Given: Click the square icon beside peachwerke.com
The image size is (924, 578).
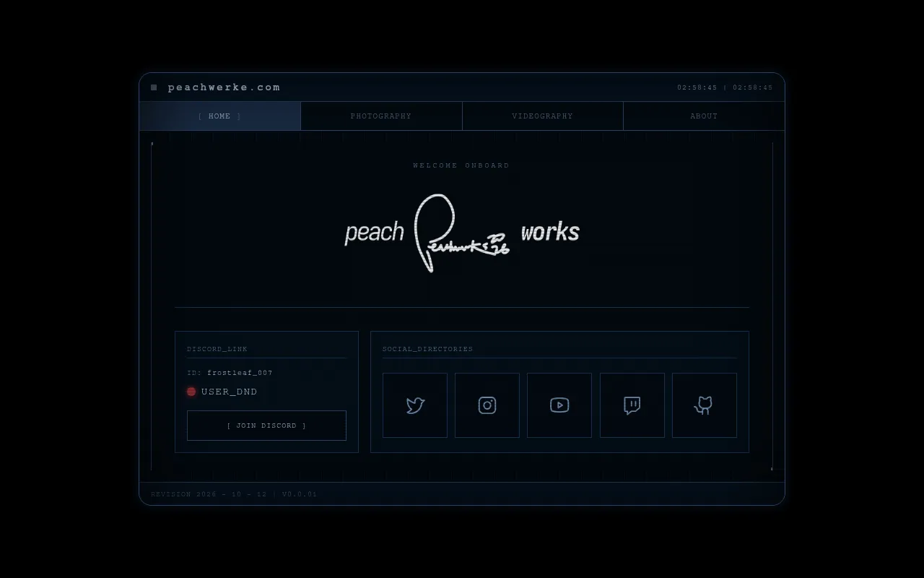Looking at the screenshot, I should coord(154,87).
